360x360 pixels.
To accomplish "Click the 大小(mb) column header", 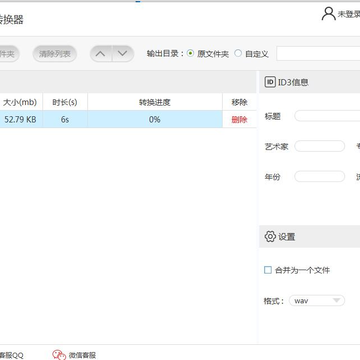I will click(x=20, y=102).
